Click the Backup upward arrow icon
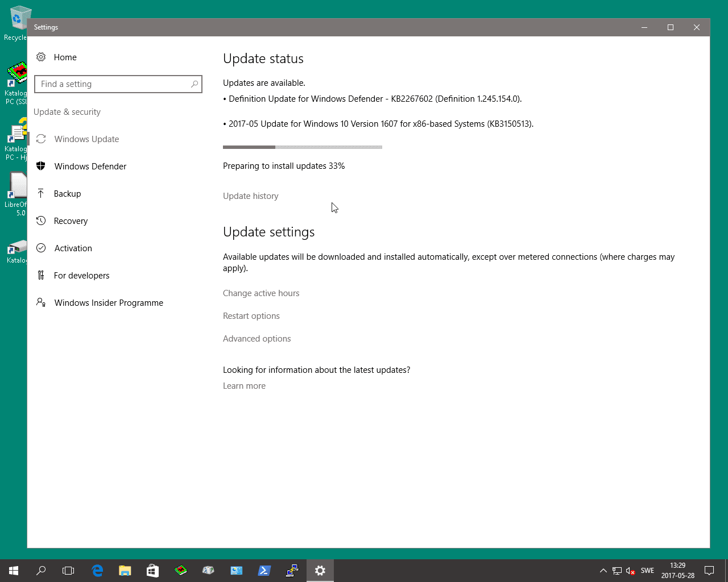 (41, 193)
